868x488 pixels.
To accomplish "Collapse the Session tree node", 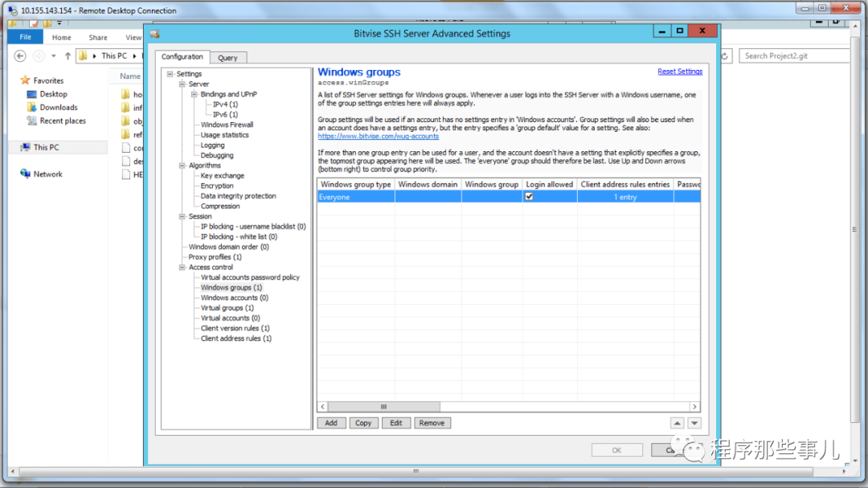I will (182, 216).
